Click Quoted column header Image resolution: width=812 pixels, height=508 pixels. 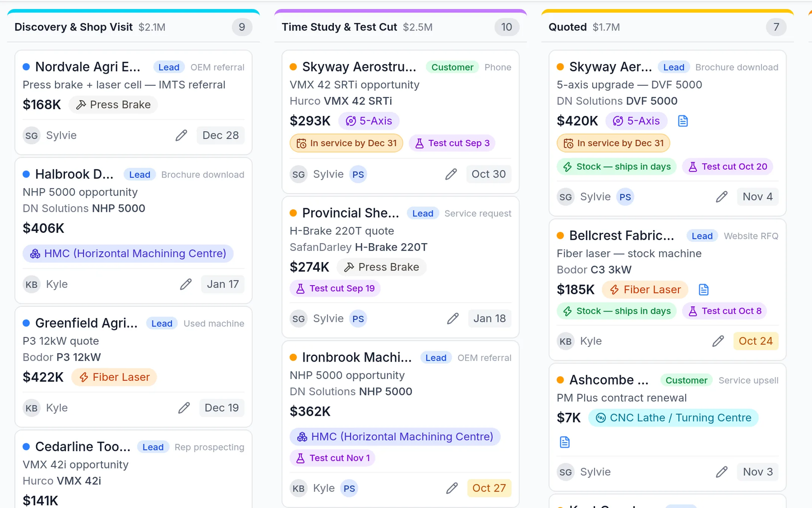coord(668,27)
